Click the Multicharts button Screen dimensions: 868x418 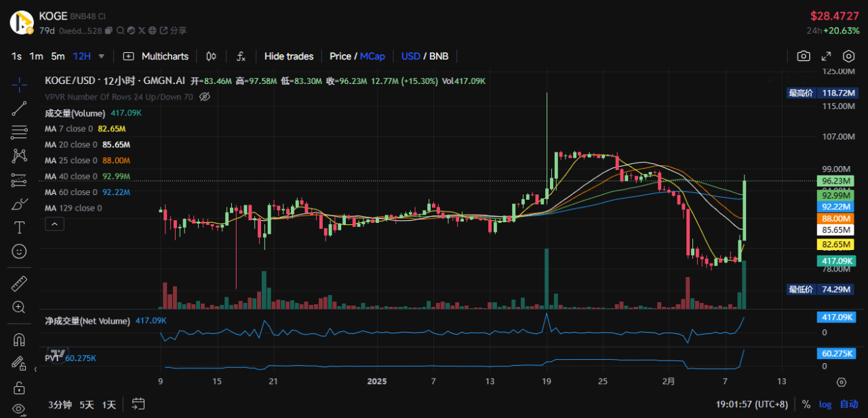157,56
